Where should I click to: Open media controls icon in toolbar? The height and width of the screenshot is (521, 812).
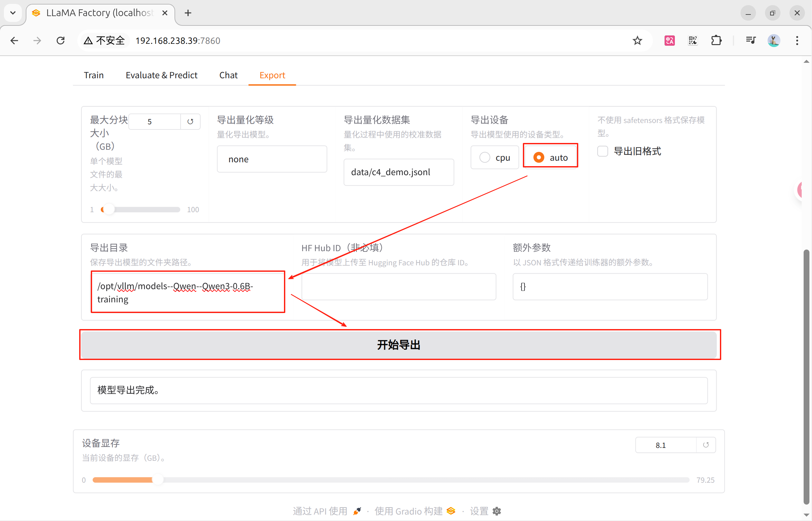[751, 41]
